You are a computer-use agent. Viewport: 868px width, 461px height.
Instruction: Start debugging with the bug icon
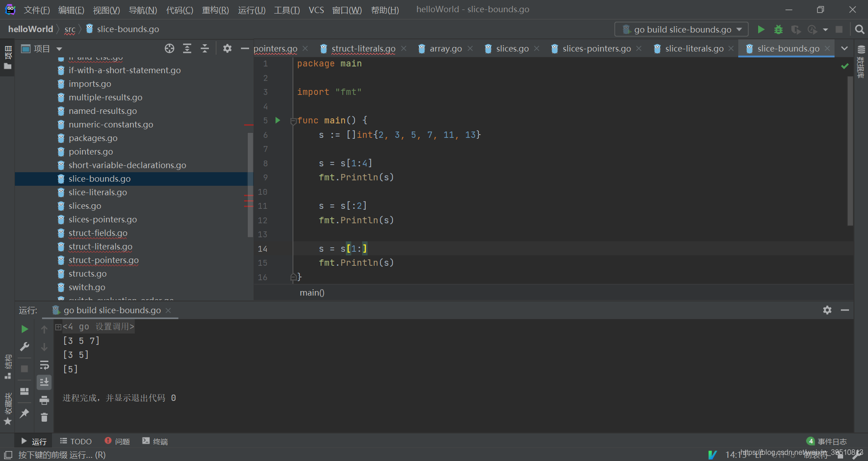click(x=778, y=29)
